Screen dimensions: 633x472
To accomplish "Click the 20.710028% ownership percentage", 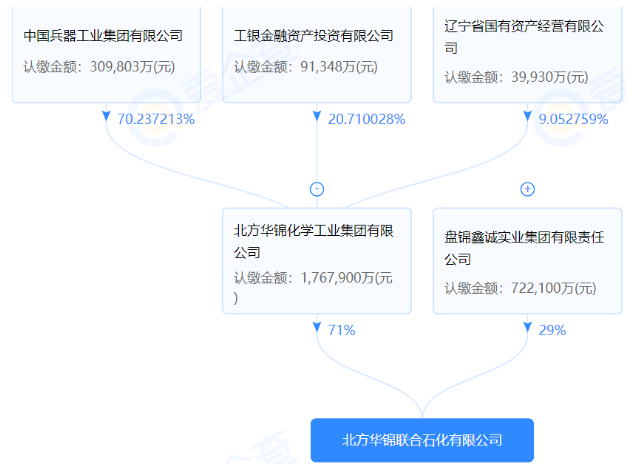I will tap(367, 119).
